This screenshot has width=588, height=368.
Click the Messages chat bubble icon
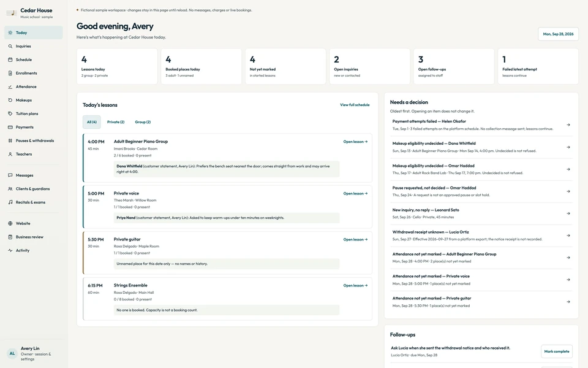click(x=10, y=175)
